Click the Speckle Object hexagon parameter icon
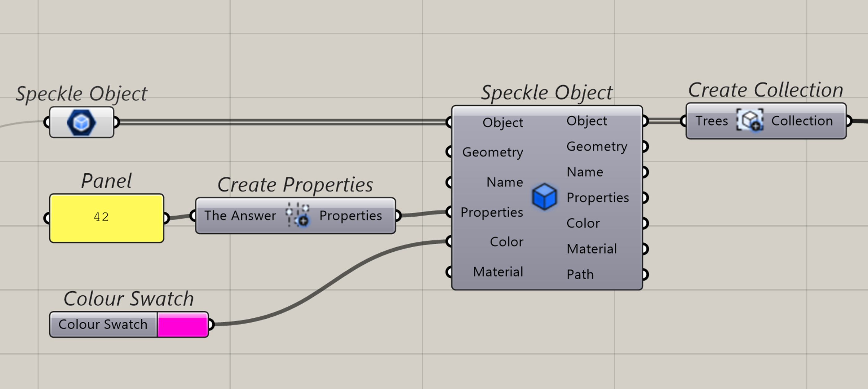 point(81,123)
